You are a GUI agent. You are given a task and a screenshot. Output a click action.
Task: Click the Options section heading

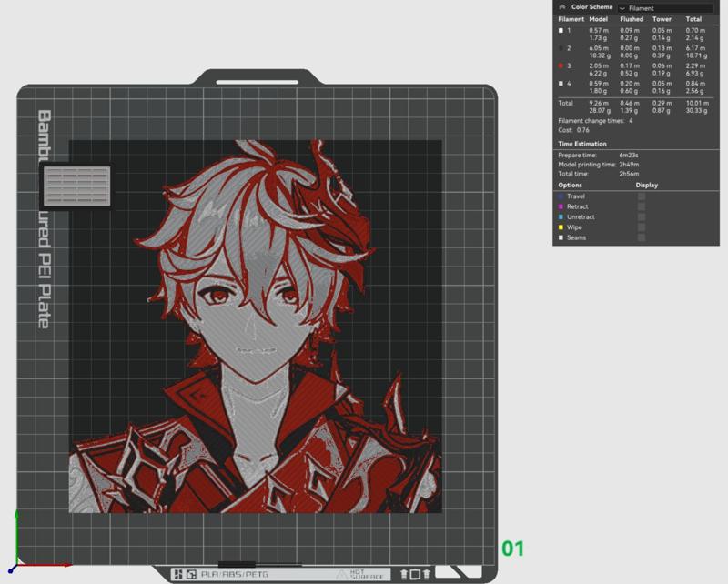point(571,185)
